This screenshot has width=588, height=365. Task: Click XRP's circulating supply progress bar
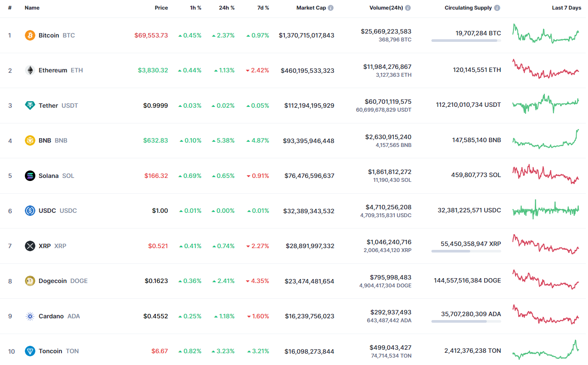point(466,251)
